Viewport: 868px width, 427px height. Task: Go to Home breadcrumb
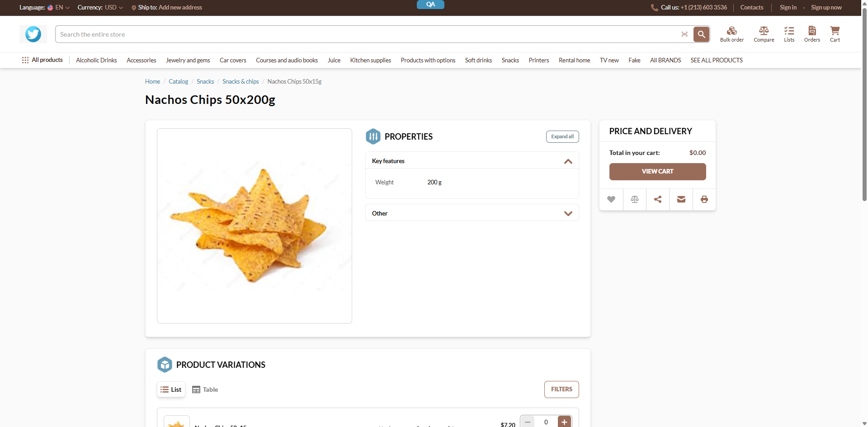coord(152,82)
